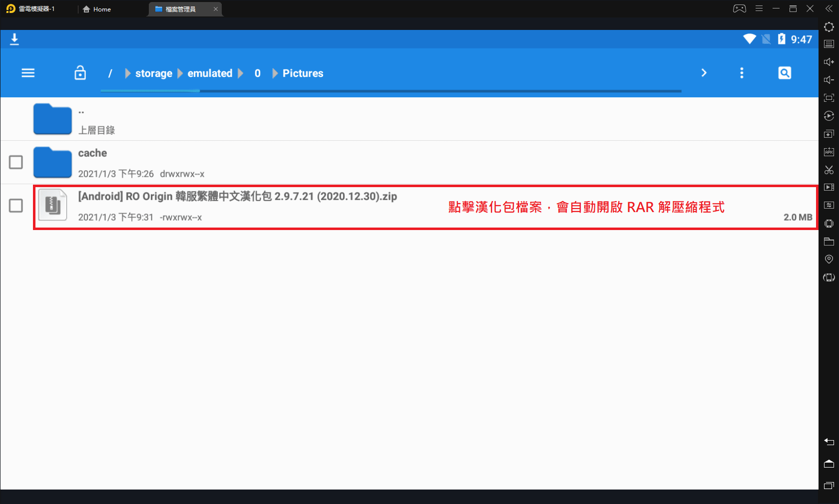Screen dimensions: 839x504
Task: Open the search magnifier icon
Action: click(x=785, y=73)
